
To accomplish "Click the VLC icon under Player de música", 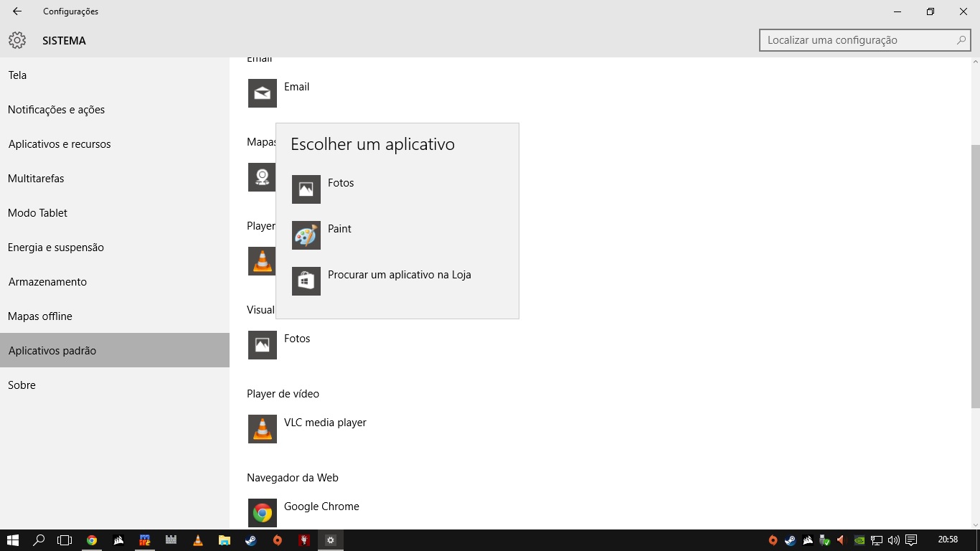I will 262,261.
